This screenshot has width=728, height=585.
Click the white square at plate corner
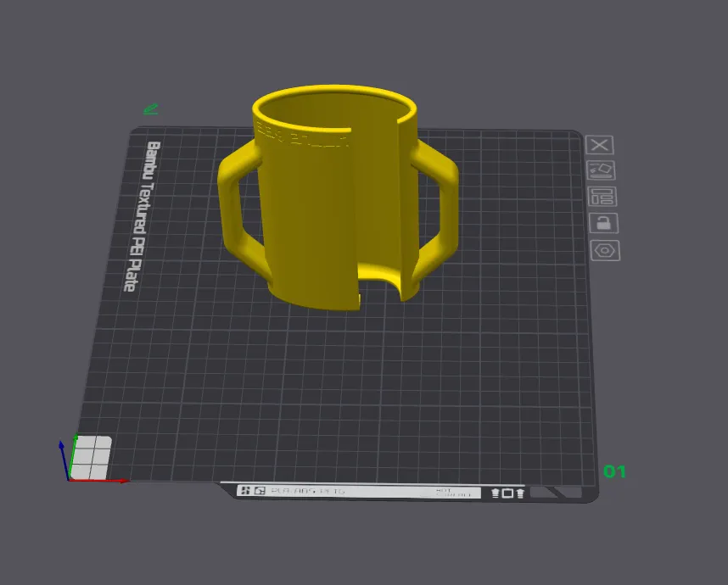coord(91,458)
